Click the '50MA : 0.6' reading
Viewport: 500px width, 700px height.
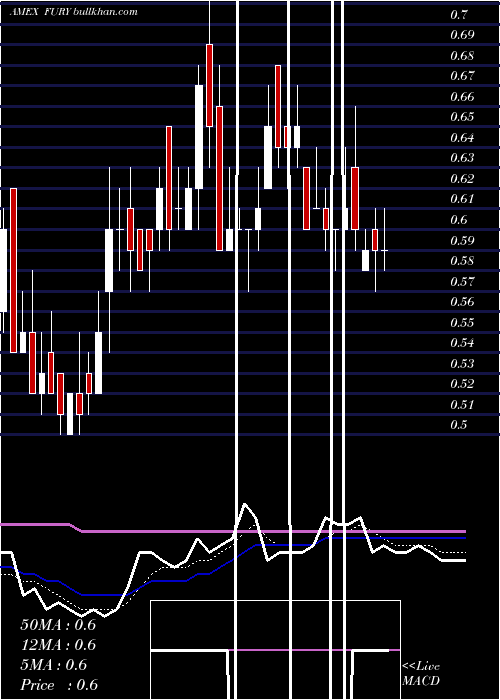[58, 625]
